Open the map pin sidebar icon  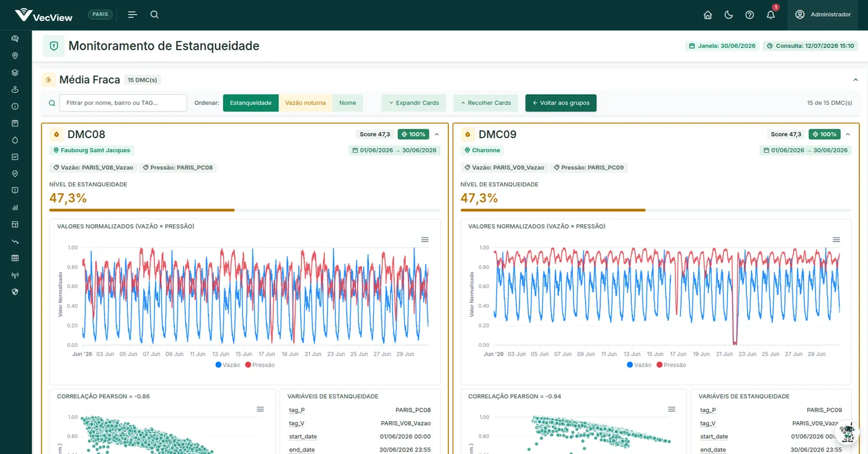tap(15, 56)
